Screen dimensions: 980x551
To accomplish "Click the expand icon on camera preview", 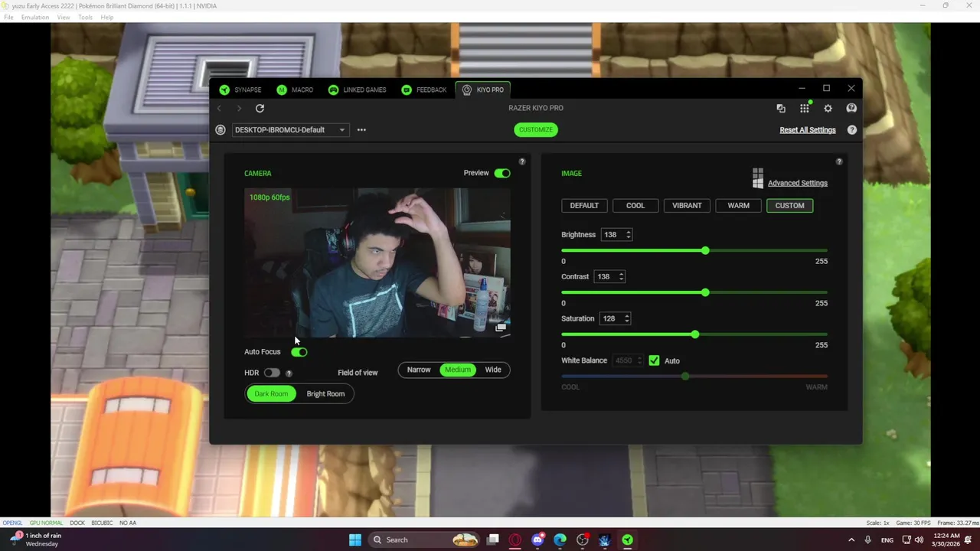I will (x=501, y=328).
